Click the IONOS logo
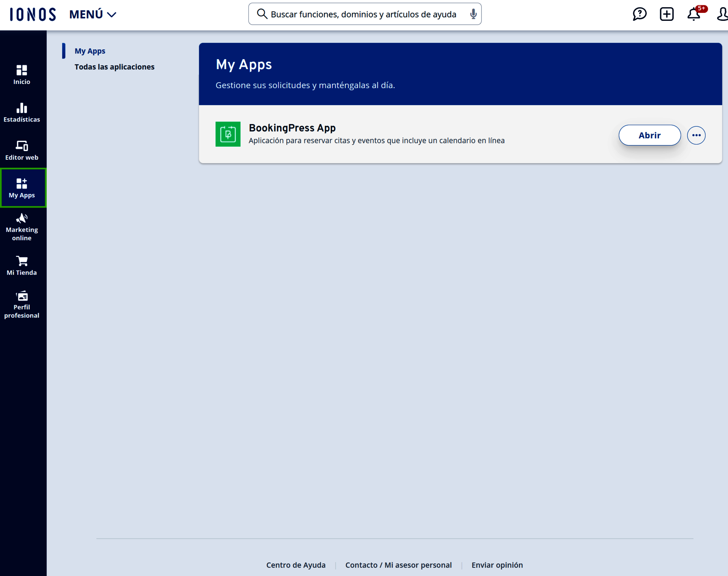Viewport: 728px width, 576px height. tap(33, 14)
